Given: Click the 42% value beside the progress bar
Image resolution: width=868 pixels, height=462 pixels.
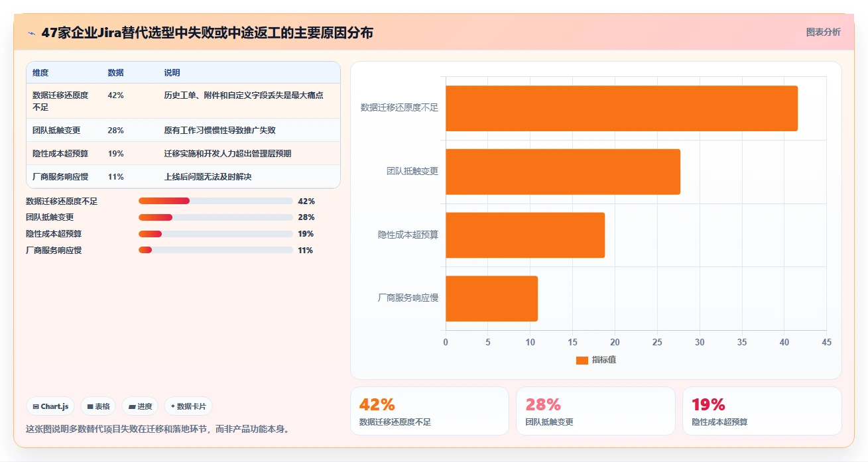Looking at the screenshot, I should click(x=306, y=202).
